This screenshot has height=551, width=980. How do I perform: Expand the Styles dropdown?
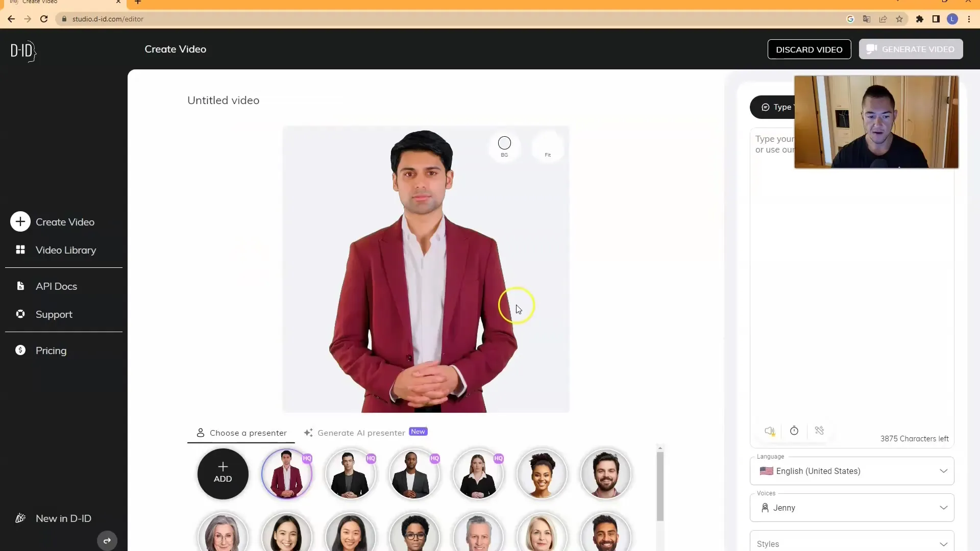(x=851, y=543)
